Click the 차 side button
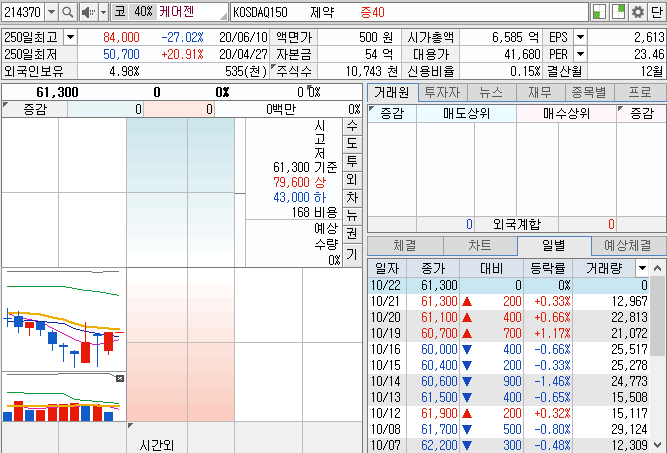 352,197
